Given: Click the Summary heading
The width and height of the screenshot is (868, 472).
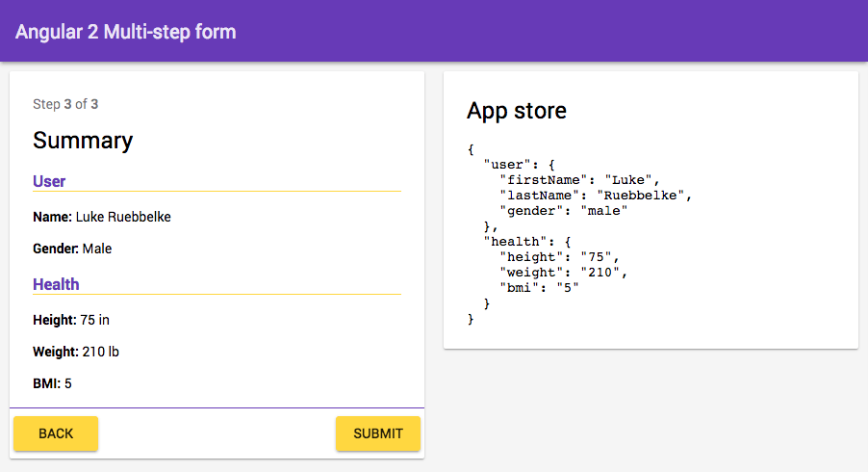Looking at the screenshot, I should pos(83,141).
